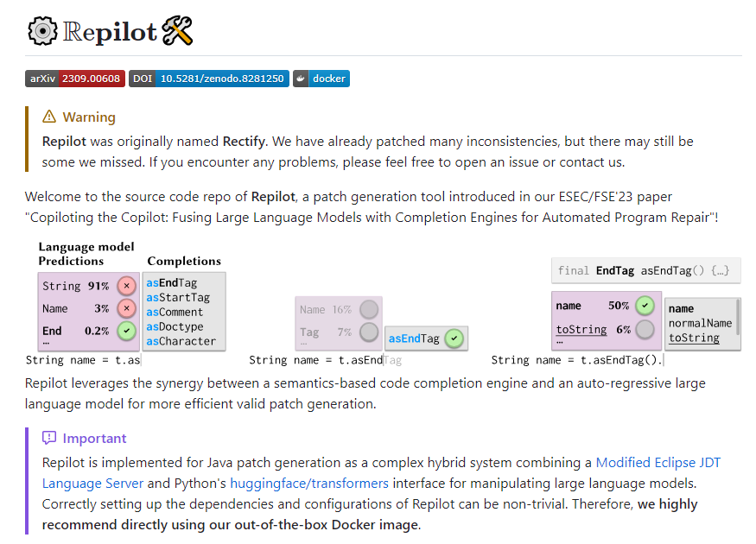
Task: Select asStartTag in the Completions list
Action: tap(178, 298)
